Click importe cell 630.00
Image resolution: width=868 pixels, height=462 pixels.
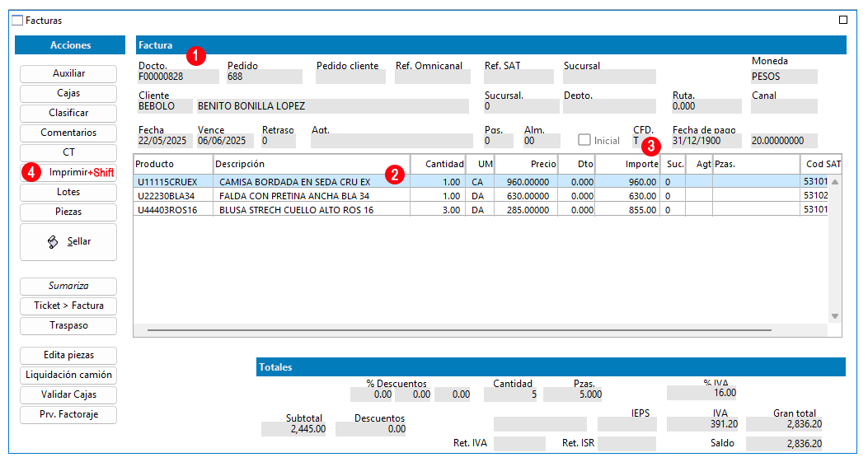click(x=628, y=196)
